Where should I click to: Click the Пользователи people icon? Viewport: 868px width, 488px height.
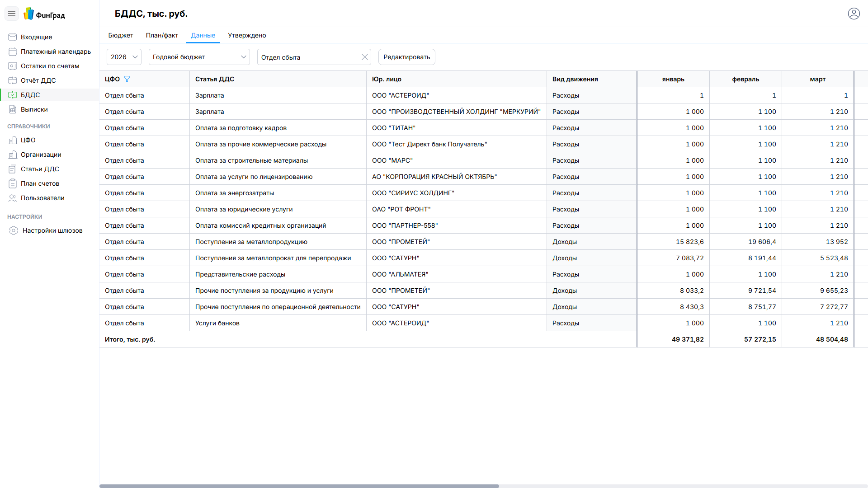(x=13, y=198)
